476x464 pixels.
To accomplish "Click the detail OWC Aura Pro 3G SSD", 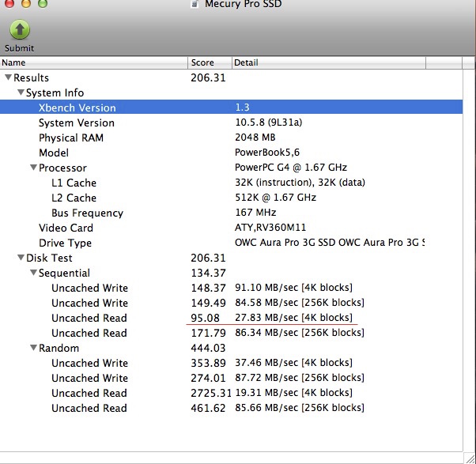I will pos(330,243).
